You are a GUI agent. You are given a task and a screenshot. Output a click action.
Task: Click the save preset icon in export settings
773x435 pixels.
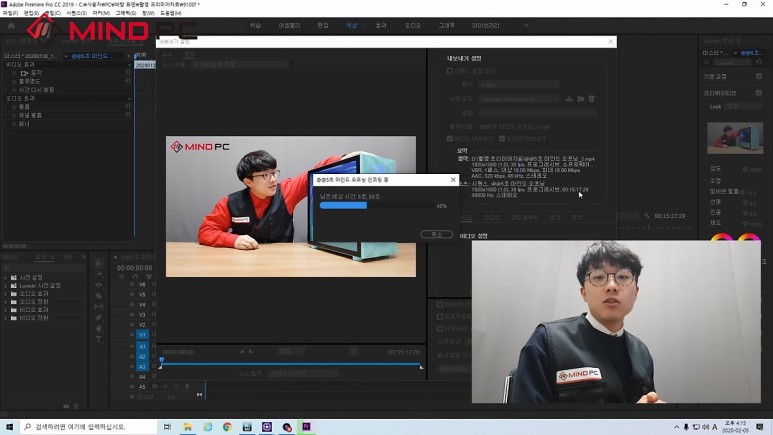pos(569,99)
